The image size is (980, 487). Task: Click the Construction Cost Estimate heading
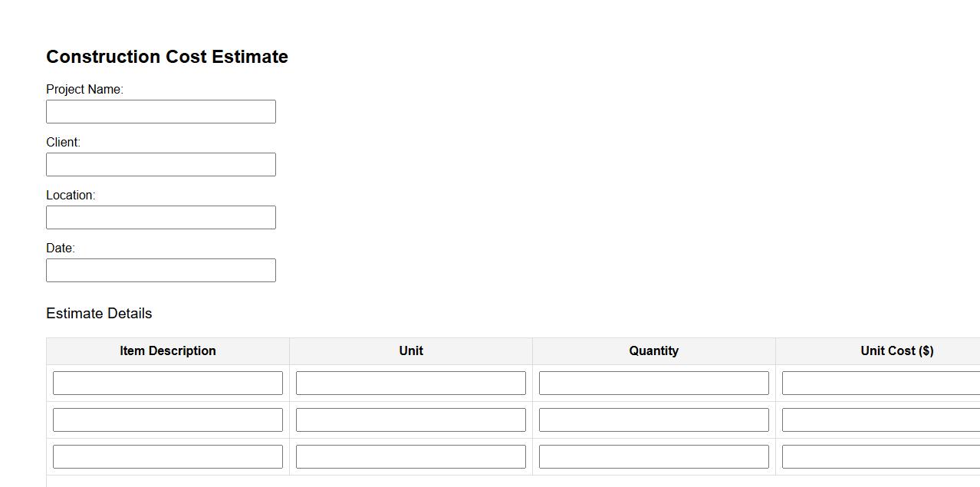(x=167, y=57)
